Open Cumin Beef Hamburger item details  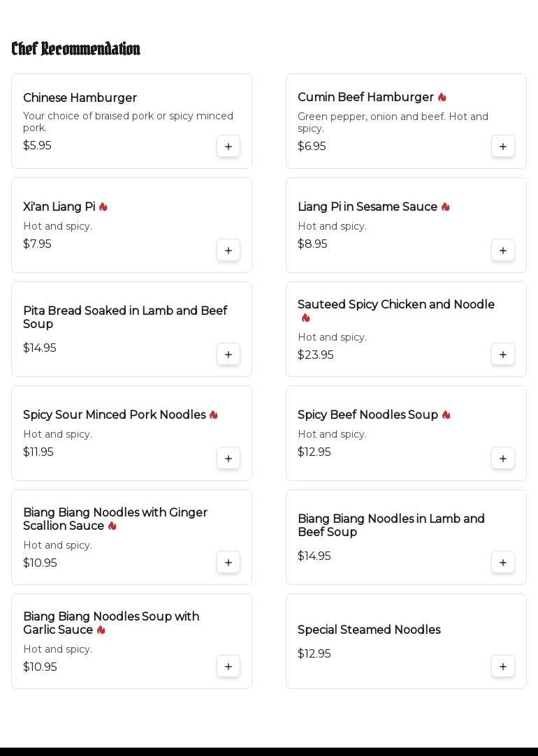[365, 98]
